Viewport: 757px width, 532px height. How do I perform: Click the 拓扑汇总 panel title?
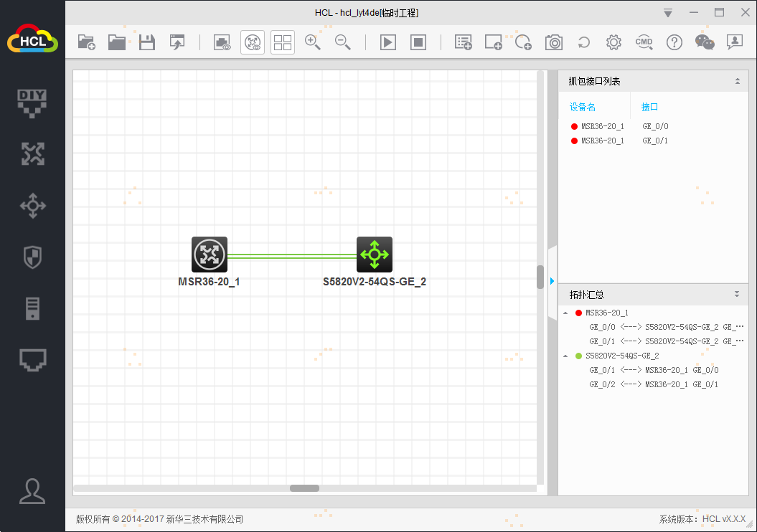586,294
